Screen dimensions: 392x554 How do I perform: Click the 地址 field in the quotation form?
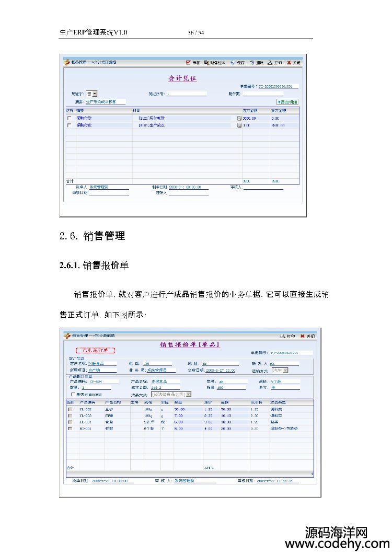pos(220,364)
